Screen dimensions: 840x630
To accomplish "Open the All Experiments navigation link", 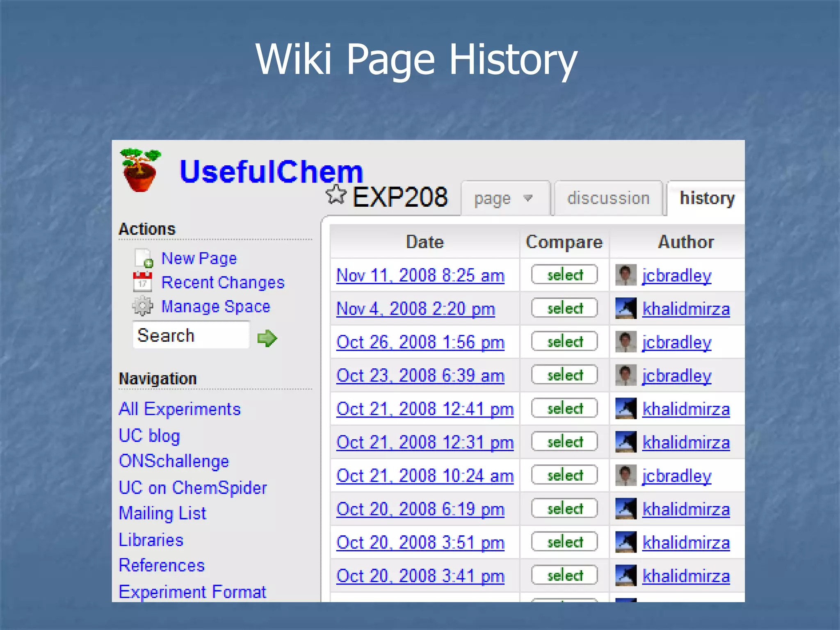I will [x=179, y=409].
